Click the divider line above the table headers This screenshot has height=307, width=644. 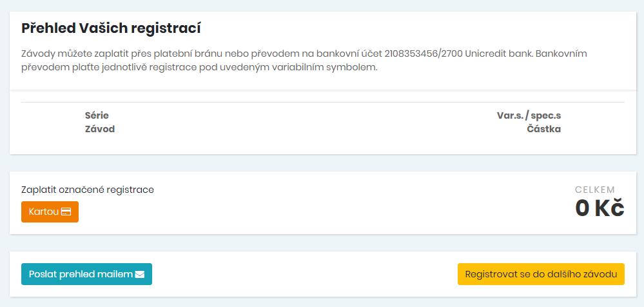coord(322,102)
